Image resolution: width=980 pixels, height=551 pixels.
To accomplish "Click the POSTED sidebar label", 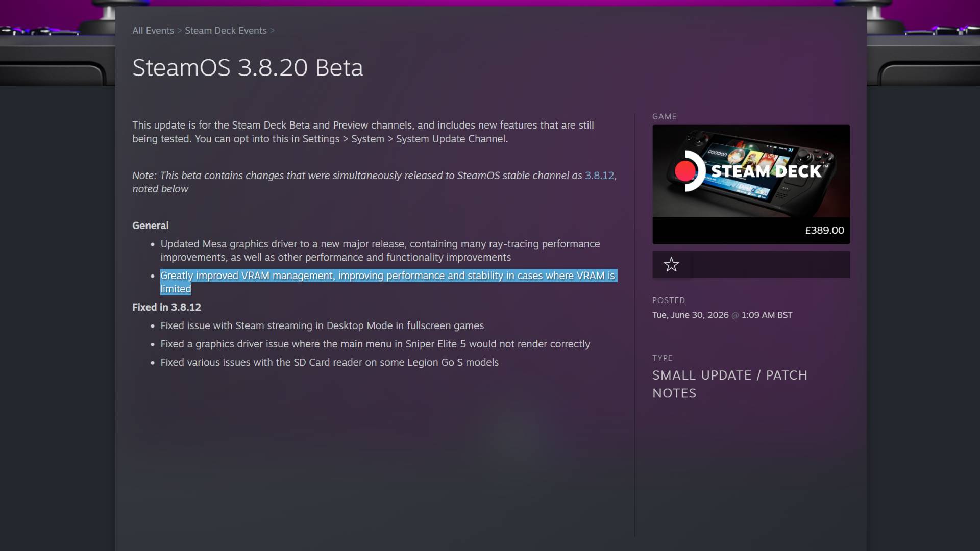I will (669, 300).
